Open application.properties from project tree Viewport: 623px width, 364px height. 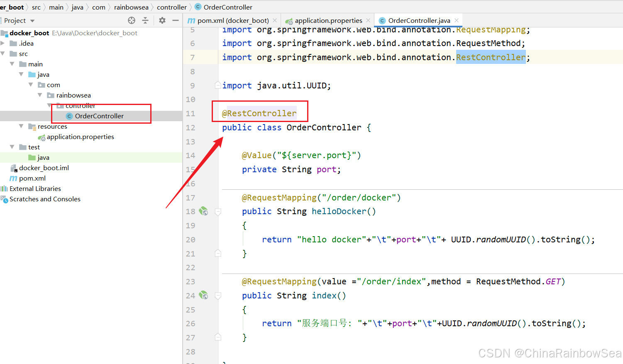coord(80,137)
